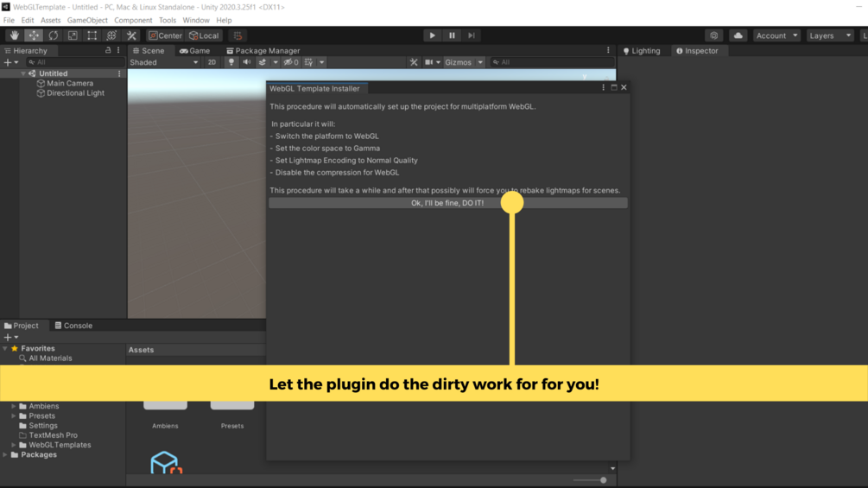Screen dimensions: 868x488
Task: Open Hierarchy create plus dropdown
Action: (11, 62)
